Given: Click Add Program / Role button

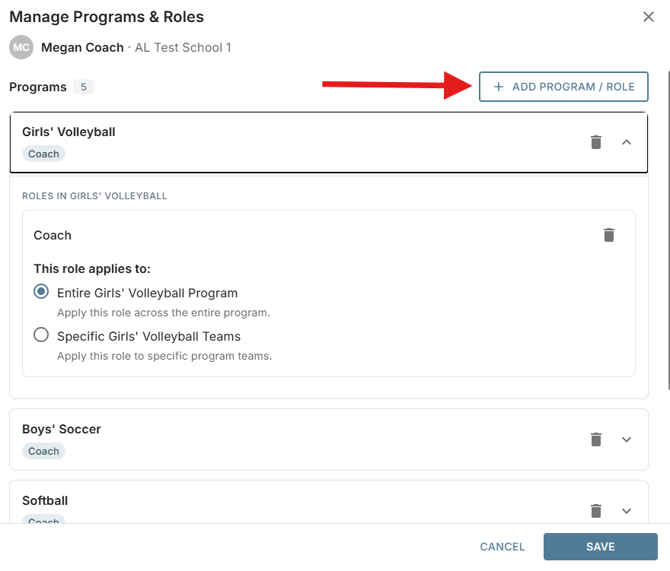Looking at the screenshot, I should (564, 87).
